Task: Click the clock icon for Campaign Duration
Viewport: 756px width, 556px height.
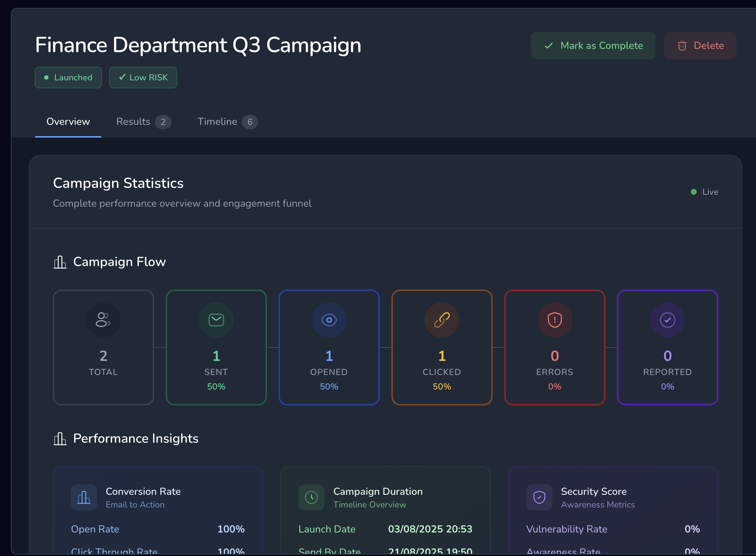Action: click(x=311, y=497)
